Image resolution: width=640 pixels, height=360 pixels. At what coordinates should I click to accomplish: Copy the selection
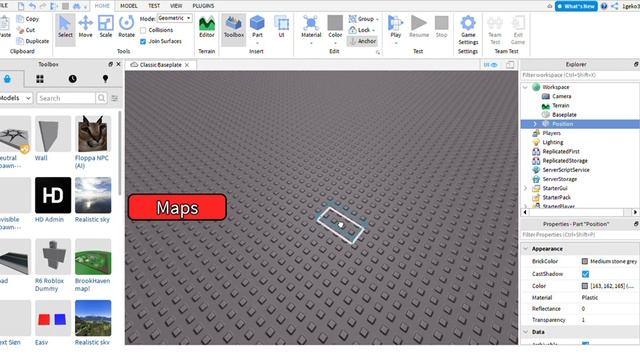click(x=28, y=19)
